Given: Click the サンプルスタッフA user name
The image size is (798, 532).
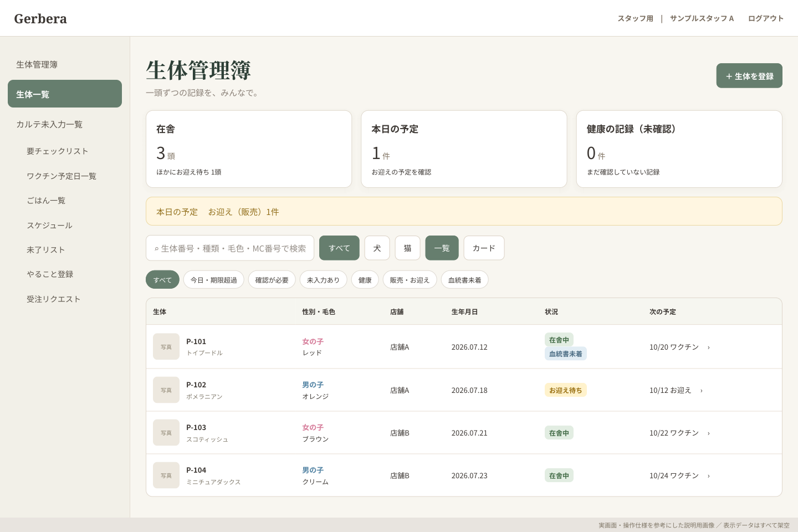Looking at the screenshot, I should click(x=702, y=18).
